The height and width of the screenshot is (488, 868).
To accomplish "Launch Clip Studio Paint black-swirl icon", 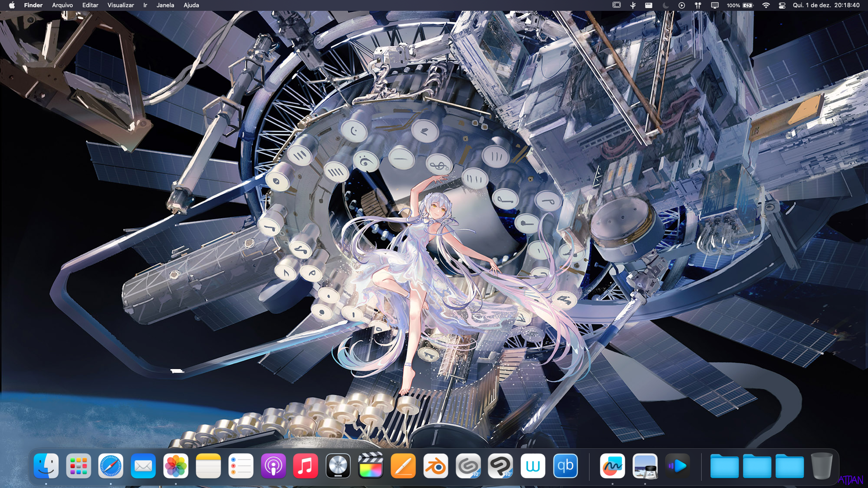I will tap(500, 466).
